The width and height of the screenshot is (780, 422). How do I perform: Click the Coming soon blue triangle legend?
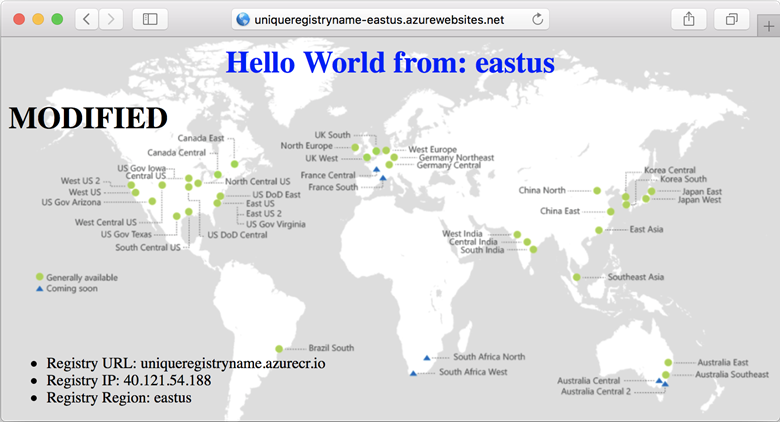[x=40, y=289]
